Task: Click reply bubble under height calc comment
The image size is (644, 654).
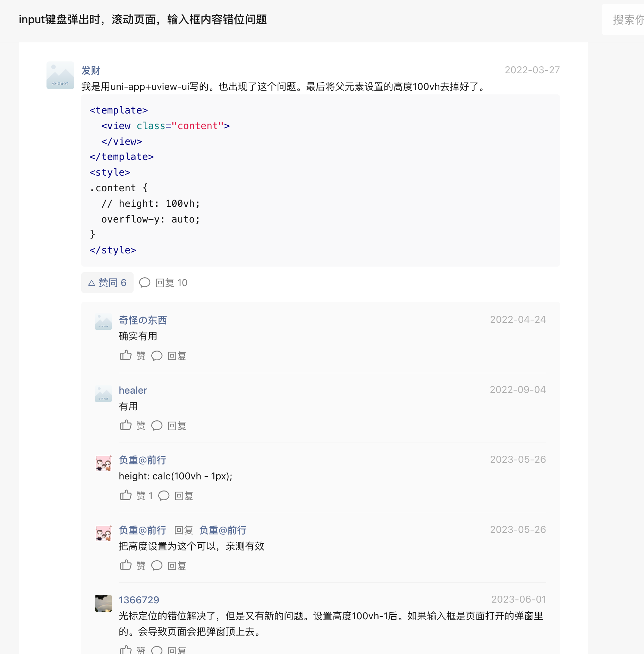Action: click(164, 496)
